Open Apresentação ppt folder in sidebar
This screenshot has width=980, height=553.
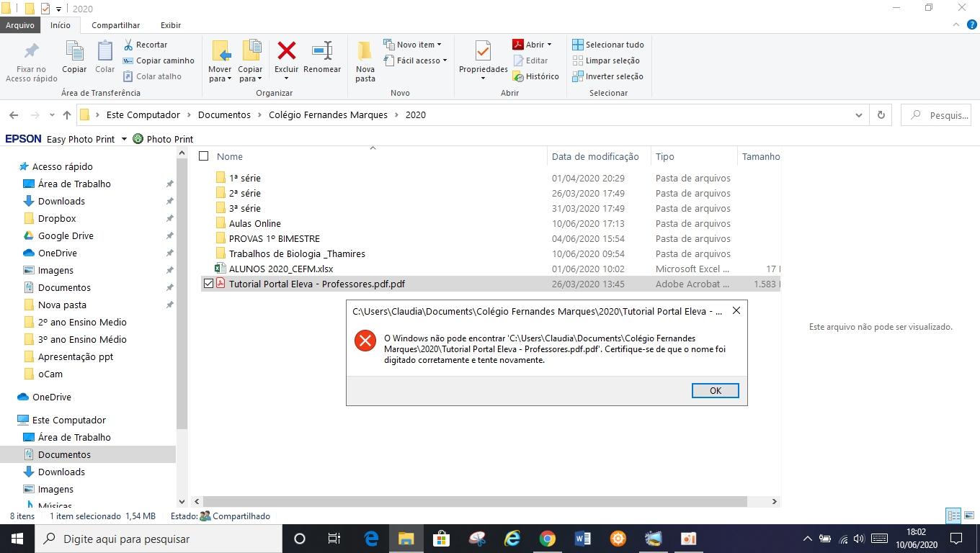point(75,356)
